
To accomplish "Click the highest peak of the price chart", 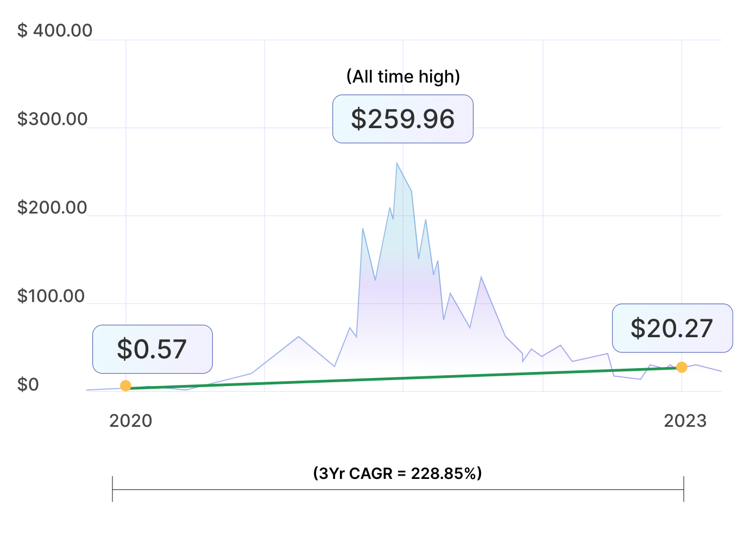I will tap(397, 164).
